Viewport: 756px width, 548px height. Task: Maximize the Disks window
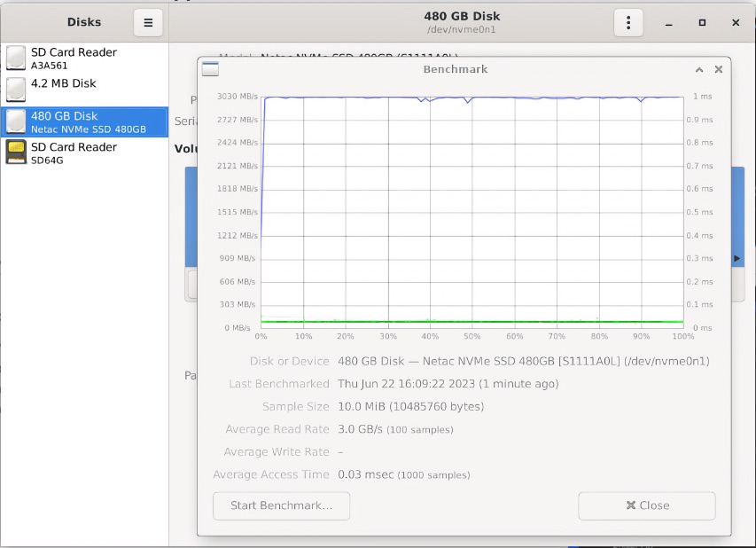(x=702, y=23)
